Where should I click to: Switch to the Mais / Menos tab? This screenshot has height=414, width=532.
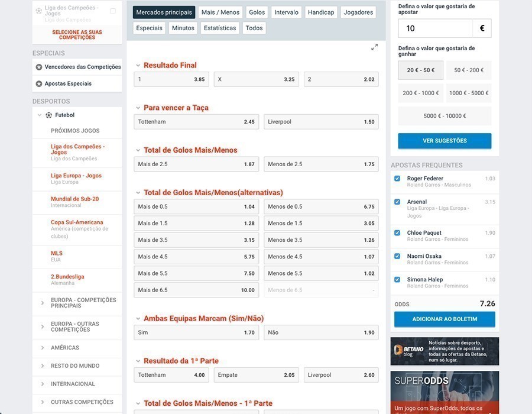click(x=220, y=12)
